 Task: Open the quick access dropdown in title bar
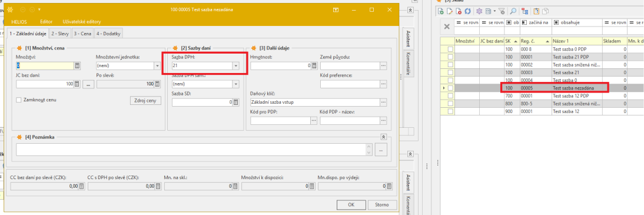[39, 9]
